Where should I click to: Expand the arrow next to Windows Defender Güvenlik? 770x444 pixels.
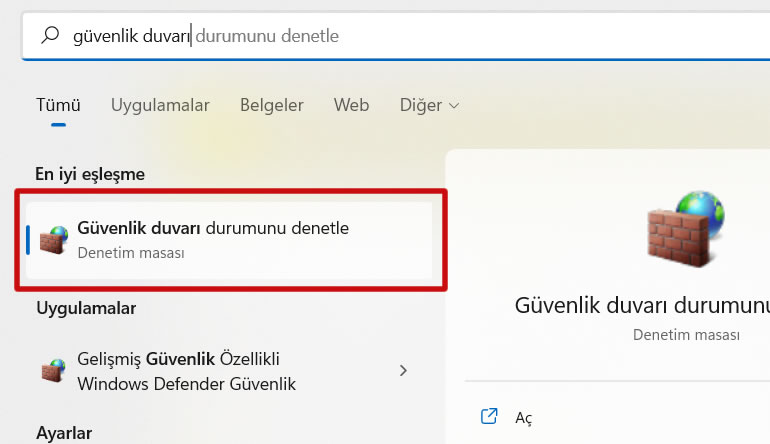(x=403, y=371)
